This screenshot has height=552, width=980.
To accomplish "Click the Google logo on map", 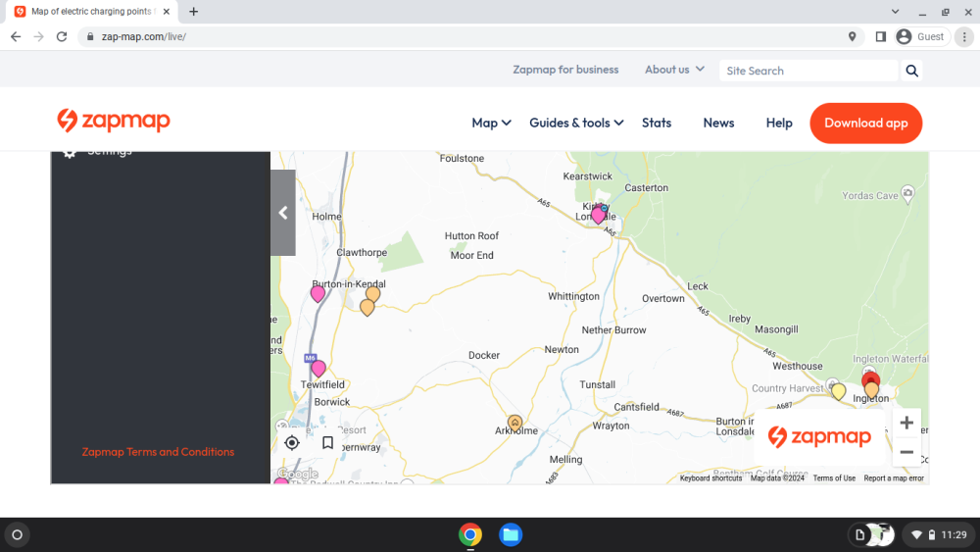I will pos(298,474).
